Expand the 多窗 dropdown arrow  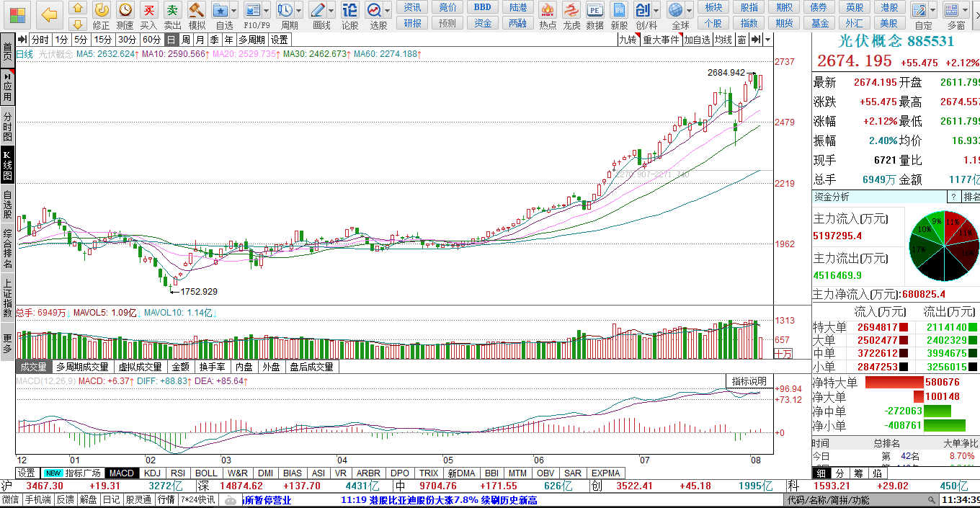(x=965, y=11)
